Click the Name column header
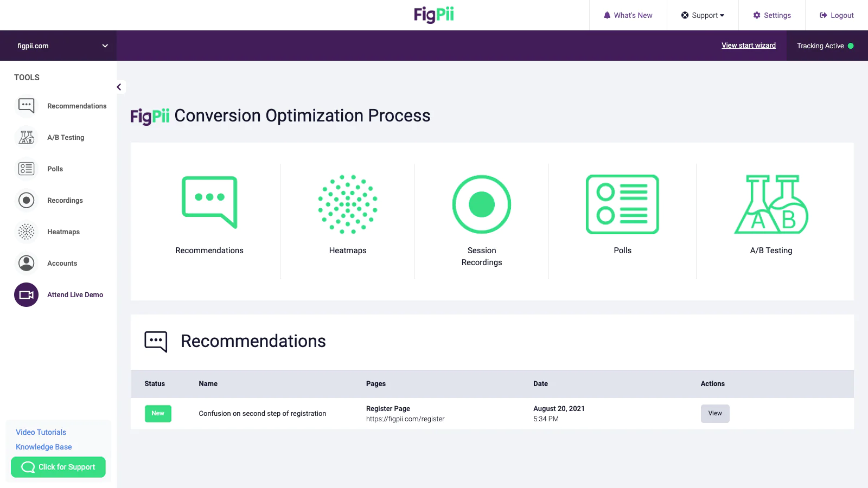Viewport: 868px width, 488px height. click(208, 384)
